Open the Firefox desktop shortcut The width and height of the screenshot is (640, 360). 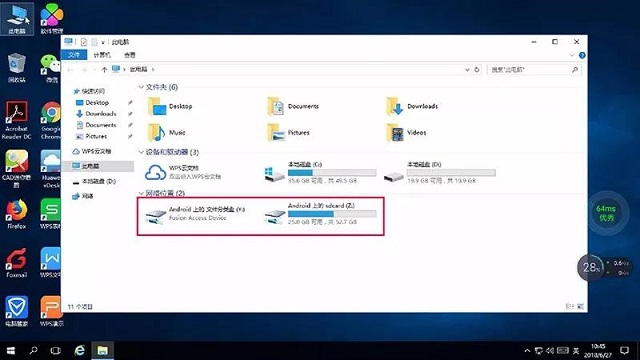click(x=16, y=213)
